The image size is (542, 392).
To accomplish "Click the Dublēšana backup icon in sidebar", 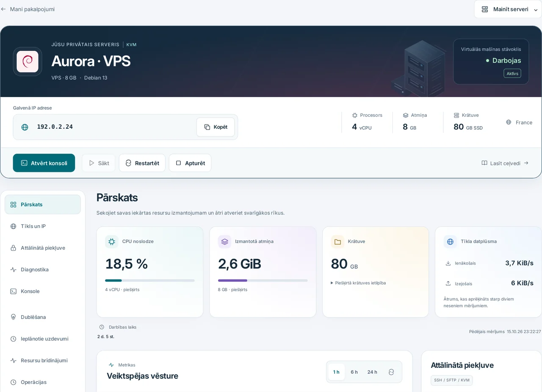I will coord(13,317).
